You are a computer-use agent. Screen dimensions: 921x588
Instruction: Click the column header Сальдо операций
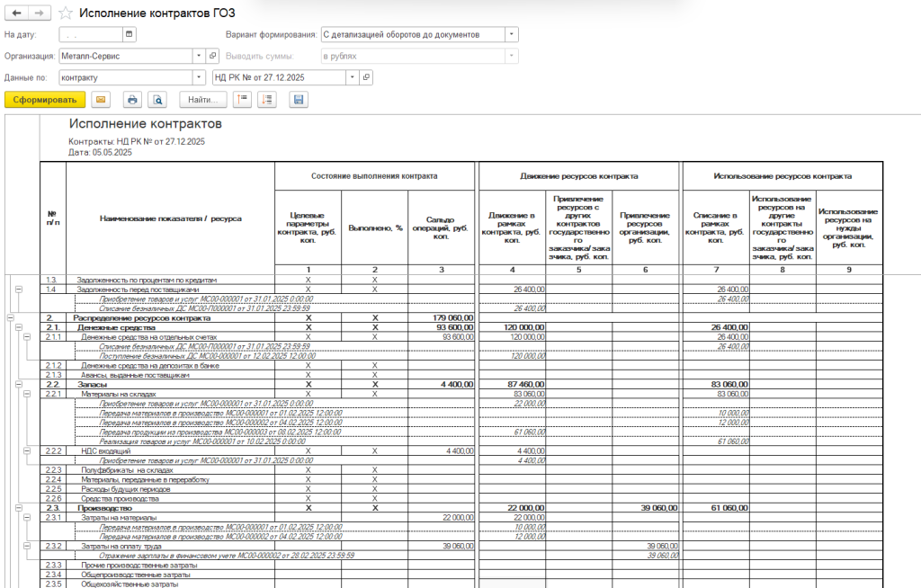click(441, 227)
